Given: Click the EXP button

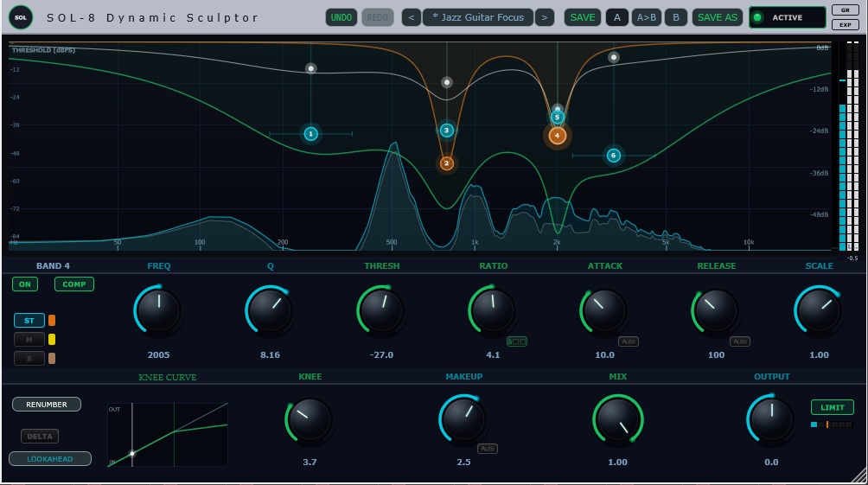Looking at the screenshot, I should coord(846,24).
